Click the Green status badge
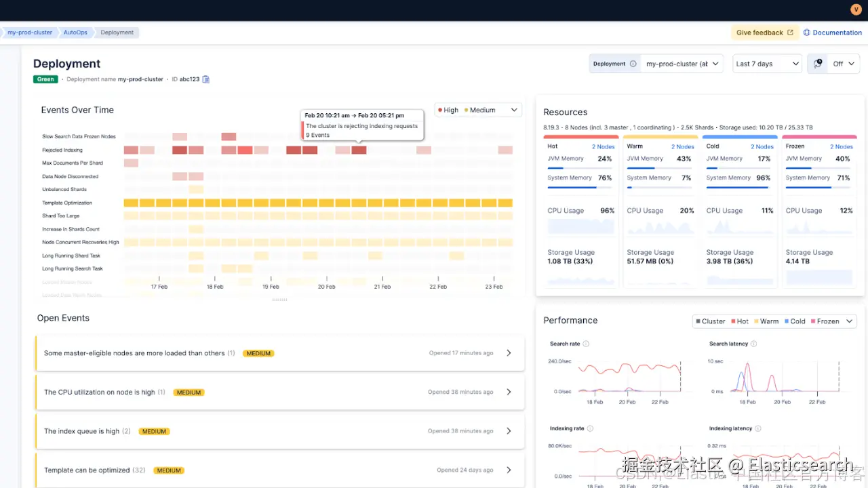Screen dimensions: 868x488 click(45, 79)
